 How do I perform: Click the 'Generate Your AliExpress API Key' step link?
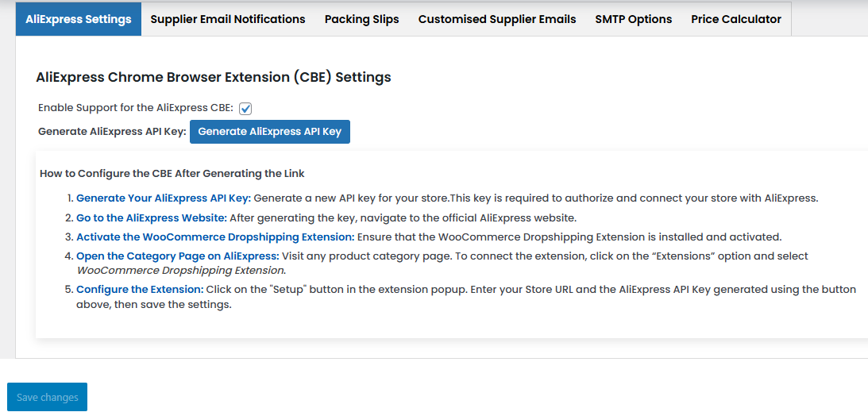[163, 198]
